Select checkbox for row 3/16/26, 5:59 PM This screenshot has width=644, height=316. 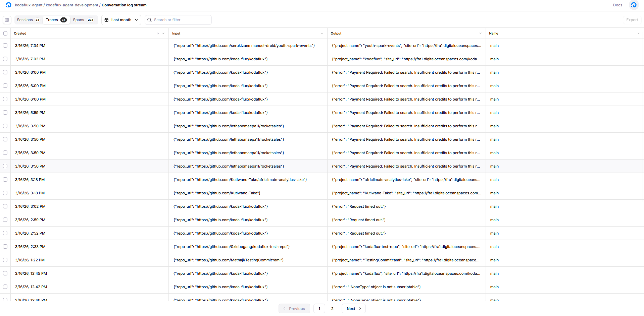(5, 113)
